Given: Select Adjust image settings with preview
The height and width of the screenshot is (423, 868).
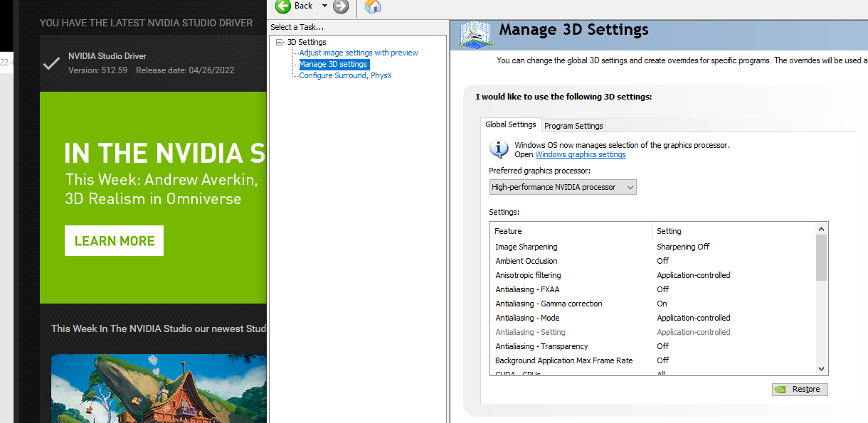Looking at the screenshot, I should (x=359, y=53).
